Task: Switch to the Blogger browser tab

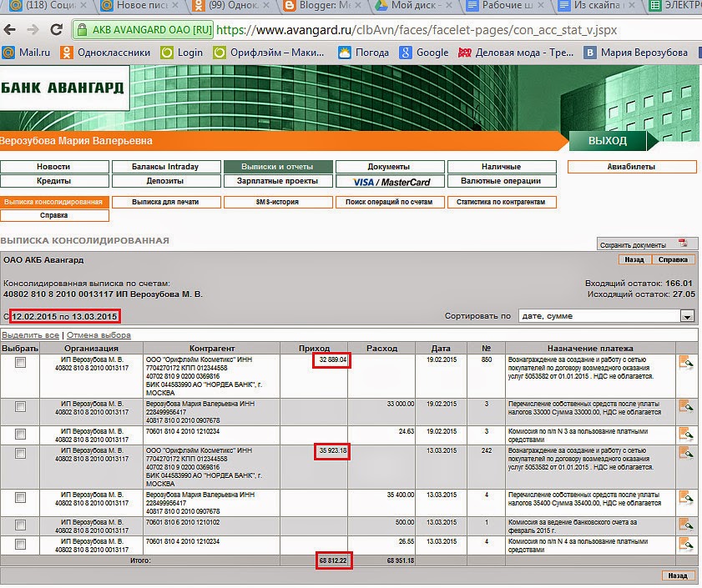Action: coord(323,5)
